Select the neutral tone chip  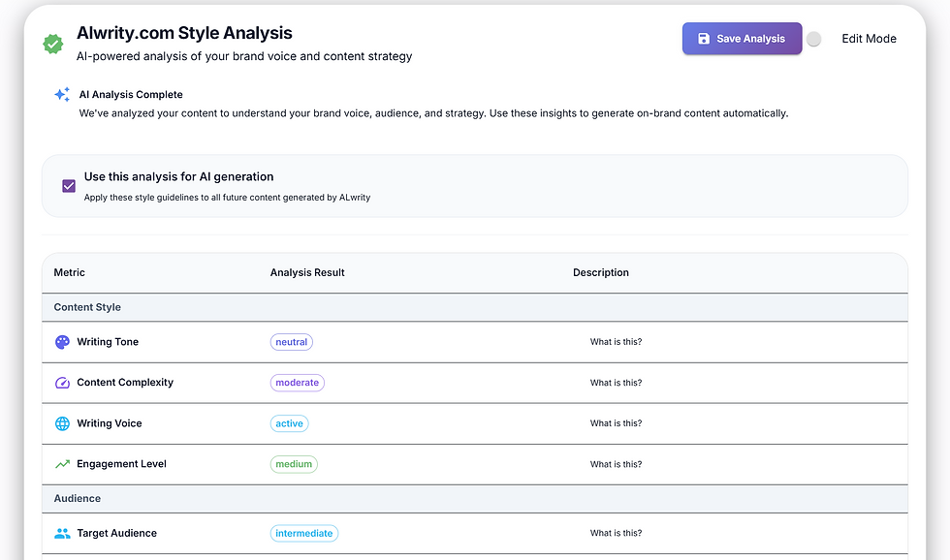[x=292, y=342]
